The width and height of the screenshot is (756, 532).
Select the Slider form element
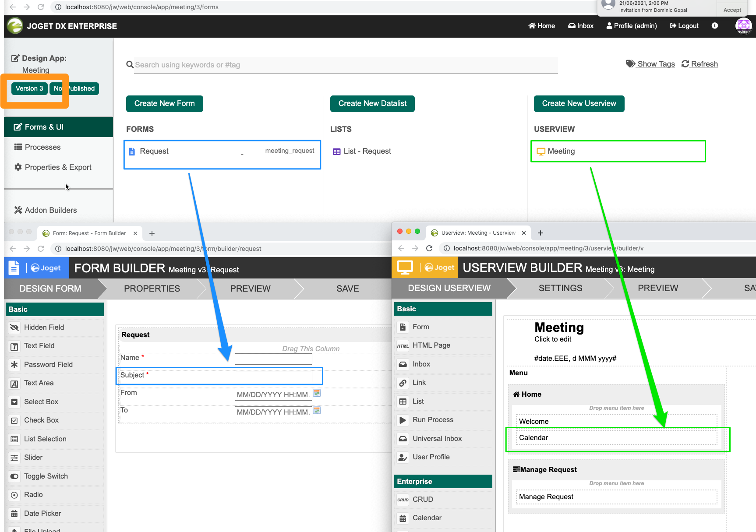click(x=33, y=458)
